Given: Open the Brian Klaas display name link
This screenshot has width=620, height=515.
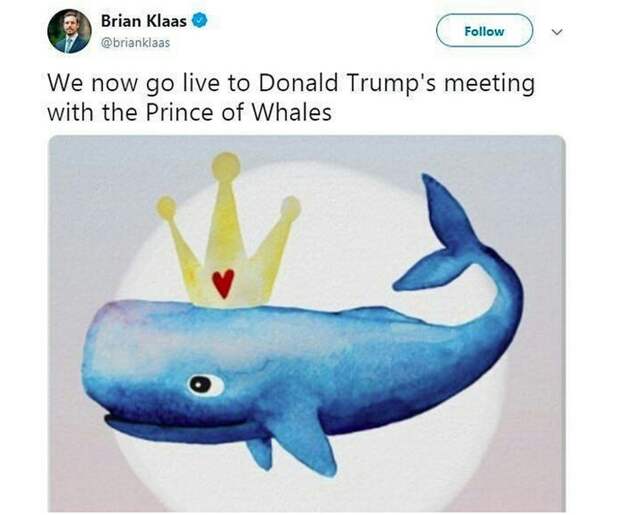Looking at the screenshot, I should tap(144, 21).
